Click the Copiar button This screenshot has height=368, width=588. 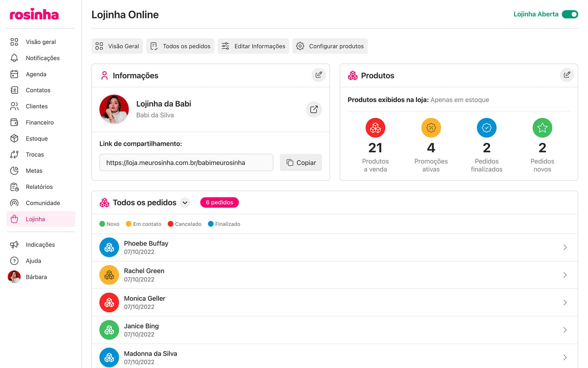point(301,163)
